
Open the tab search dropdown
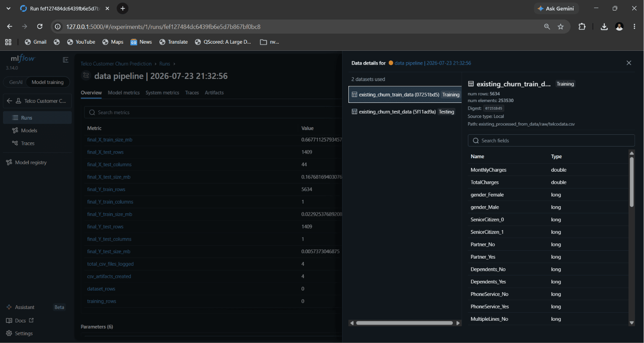pyautogui.click(x=8, y=8)
